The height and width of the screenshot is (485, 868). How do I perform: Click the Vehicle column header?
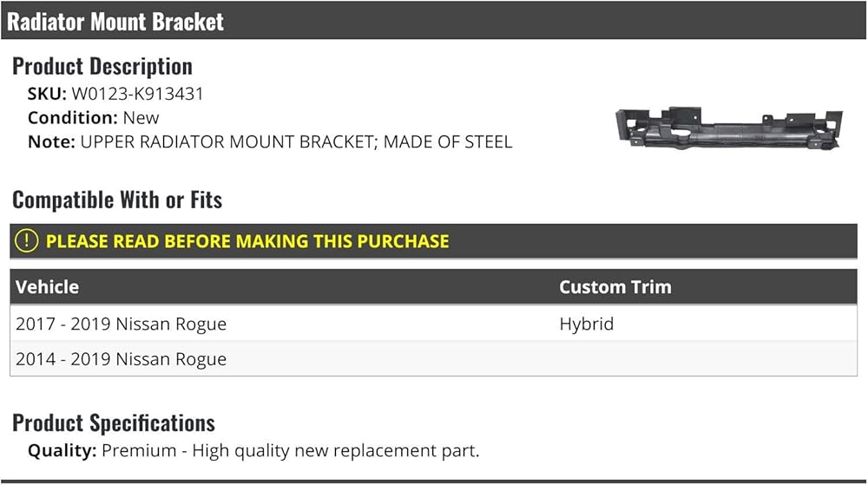point(47,287)
